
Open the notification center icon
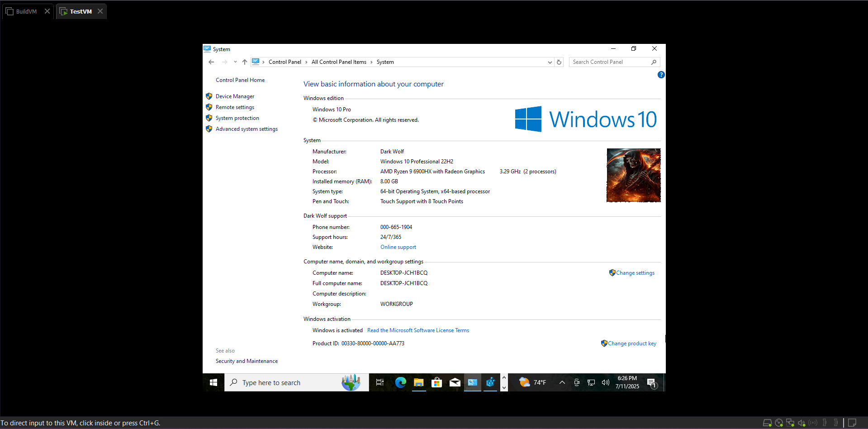(x=652, y=383)
